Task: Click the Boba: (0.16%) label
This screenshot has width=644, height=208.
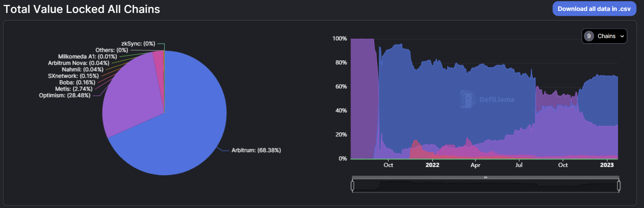Action: tap(77, 83)
